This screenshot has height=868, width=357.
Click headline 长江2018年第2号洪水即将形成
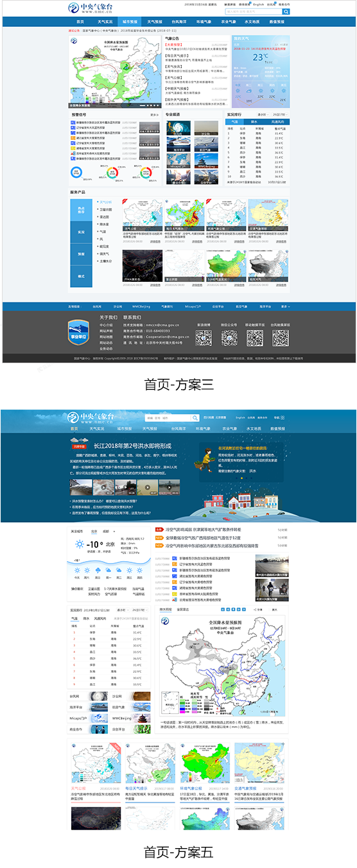[x=133, y=446]
